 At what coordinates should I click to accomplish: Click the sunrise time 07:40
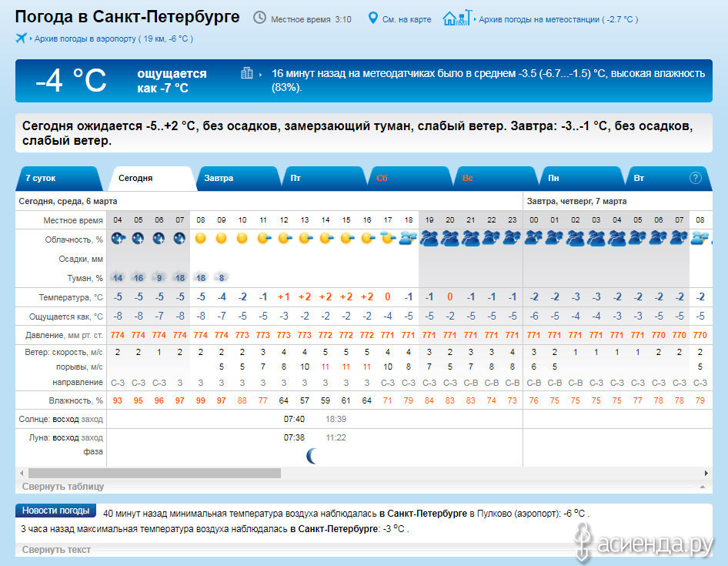(294, 419)
